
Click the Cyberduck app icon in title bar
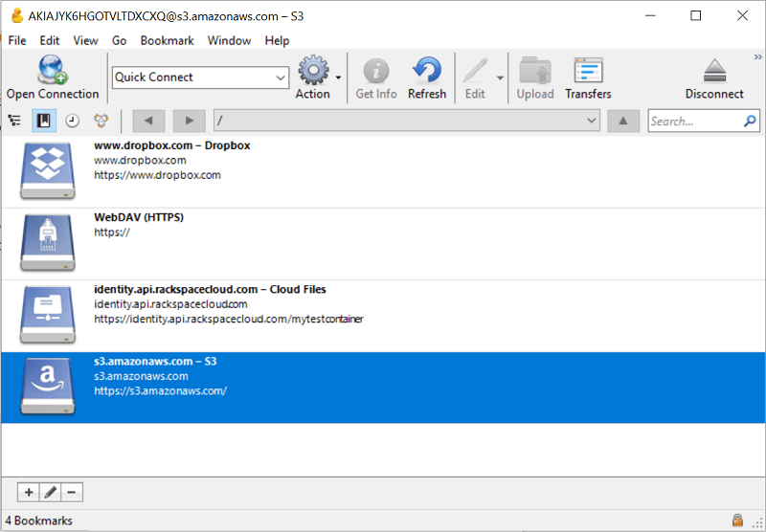pyautogui.click(x=17, y=15)
